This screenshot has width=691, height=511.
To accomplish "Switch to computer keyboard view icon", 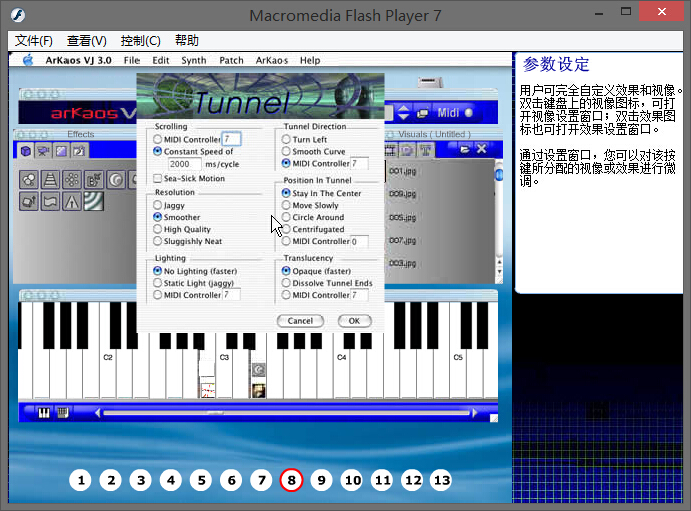I will point(63,413).
